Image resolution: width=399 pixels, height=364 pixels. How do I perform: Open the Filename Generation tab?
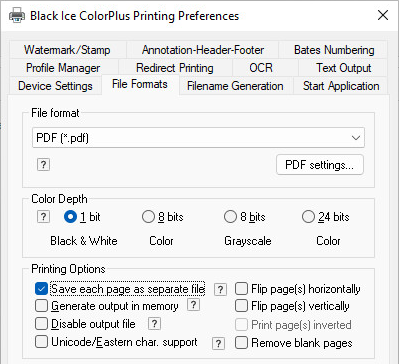coord(235,86)
